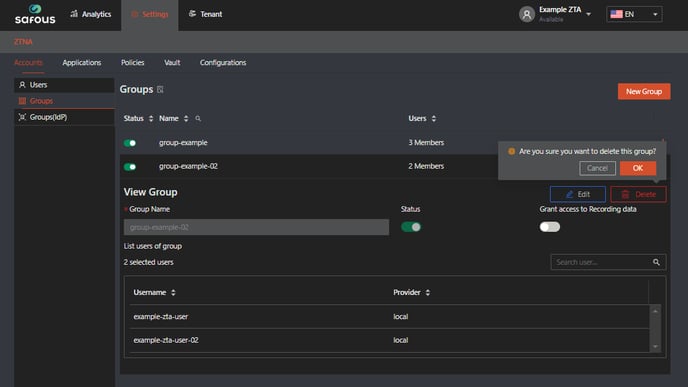Switch to the Applications tab
The image size is (688, 387).
click(x=82, y=63)
